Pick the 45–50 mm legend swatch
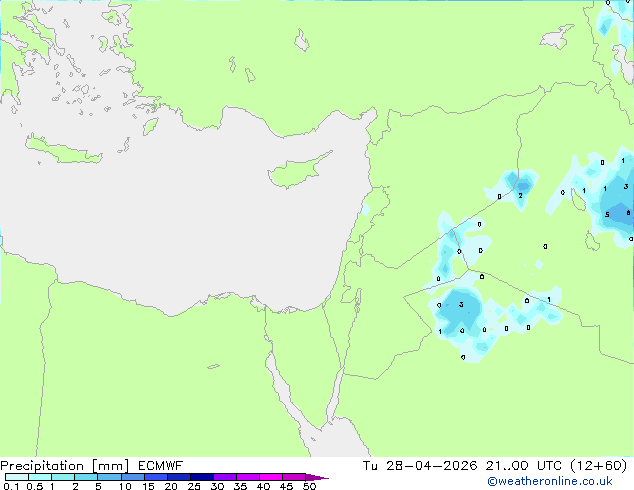Viewport: 634px width, 490px height. (x=294, y=477)
